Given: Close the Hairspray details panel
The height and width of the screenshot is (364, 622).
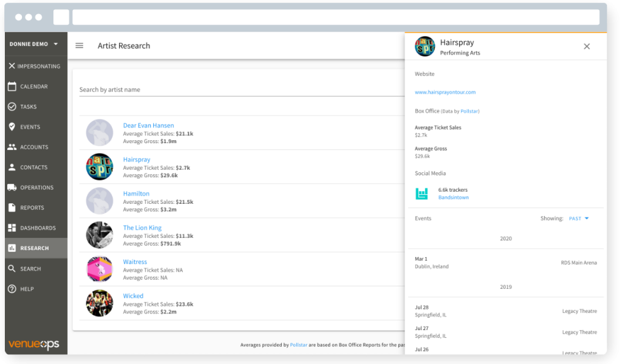Looking at the screenshot, I should click(x=586, y=46).
